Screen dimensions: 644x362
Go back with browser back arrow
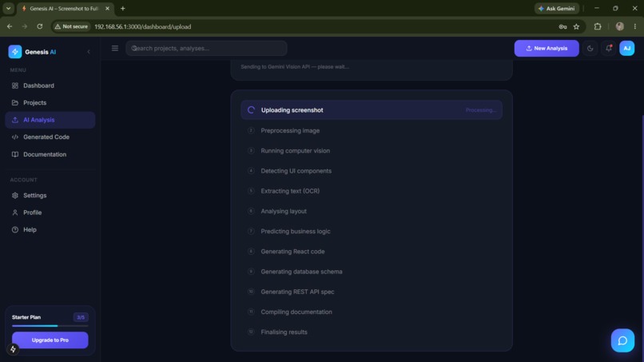[x=10, y=26]
